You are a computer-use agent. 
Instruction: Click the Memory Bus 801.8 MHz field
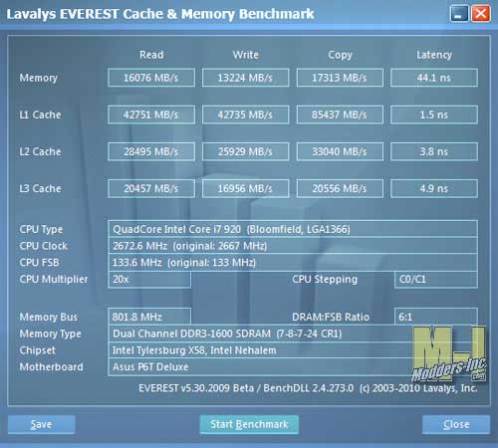click(149, 317)
